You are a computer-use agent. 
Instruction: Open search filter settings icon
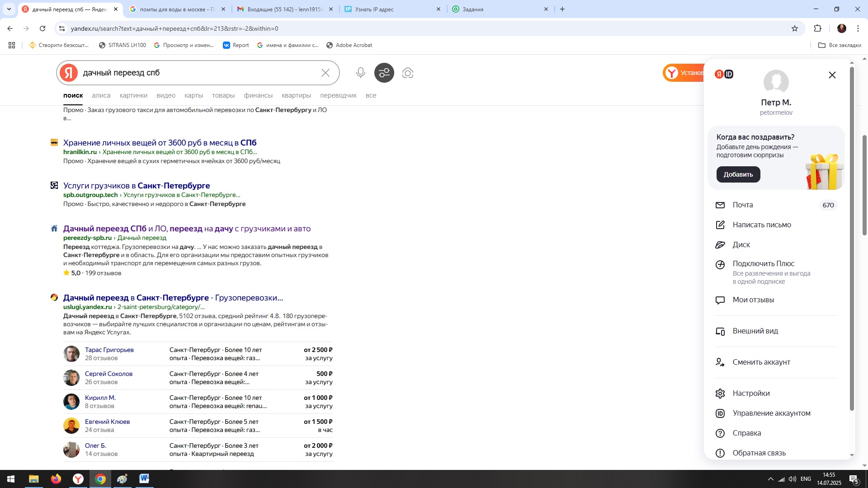pos(384,73)
